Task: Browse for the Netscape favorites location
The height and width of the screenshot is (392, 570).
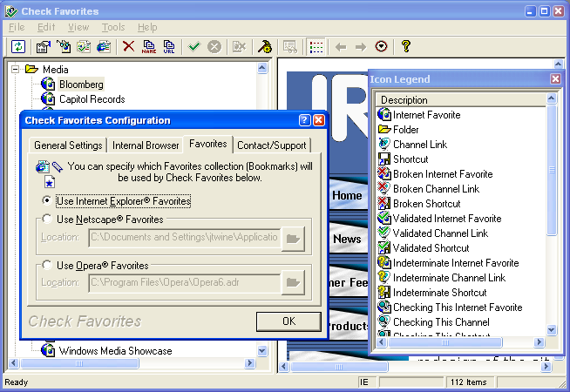Action: (x=293, y=239)
